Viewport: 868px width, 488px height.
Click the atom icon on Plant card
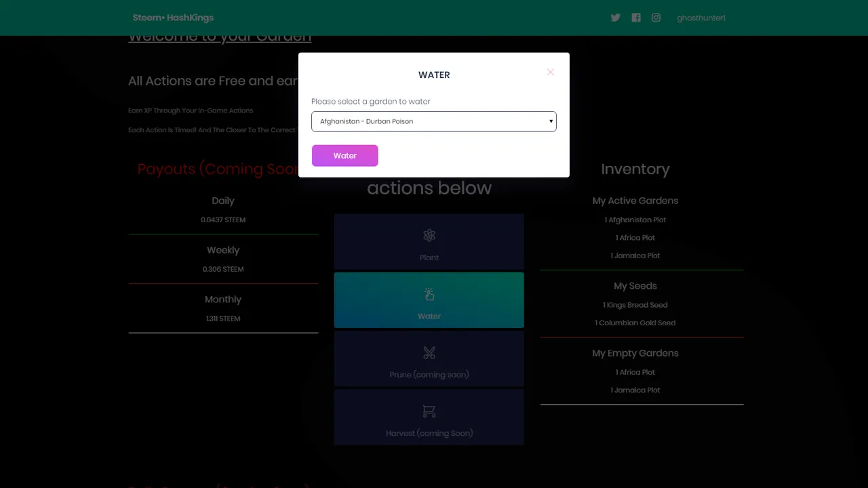tap(429, 235)
